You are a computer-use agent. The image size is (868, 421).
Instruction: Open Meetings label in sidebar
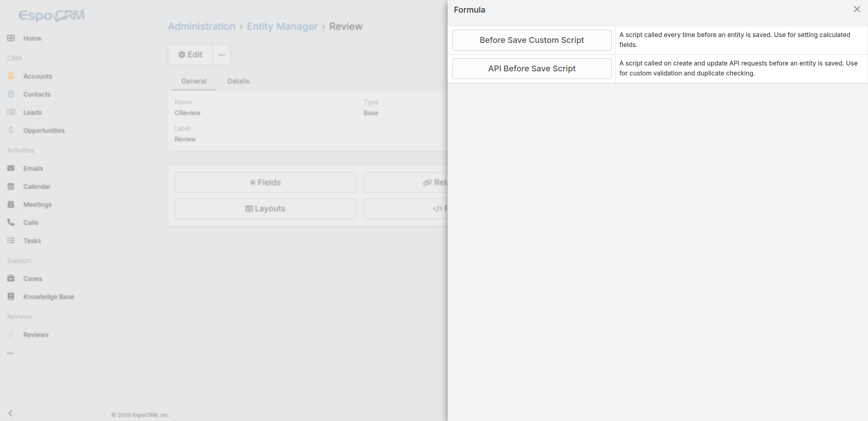tap(37, 205)
